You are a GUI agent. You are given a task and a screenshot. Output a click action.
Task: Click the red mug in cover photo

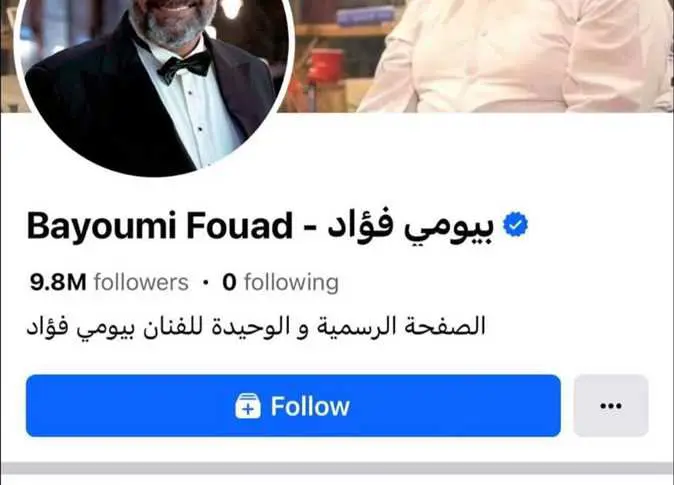[325, 69]
